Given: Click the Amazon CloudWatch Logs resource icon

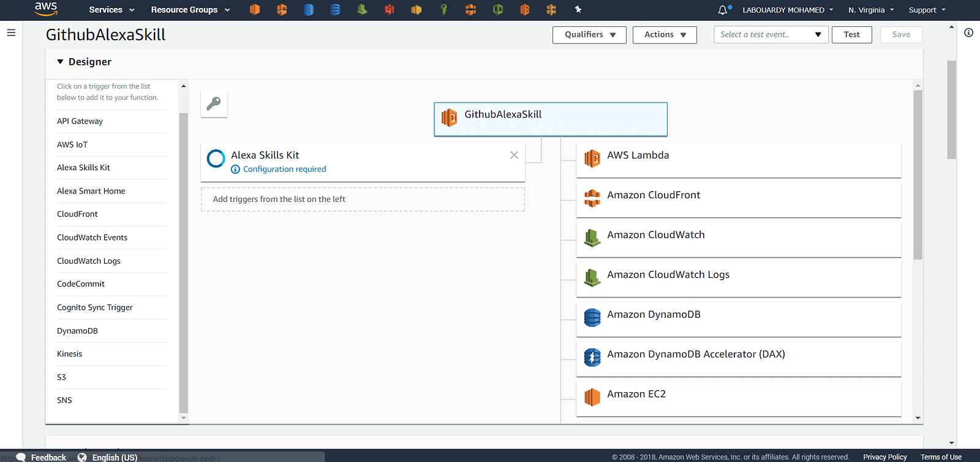Looking at the screenshot, I should (x=592, y=278).
